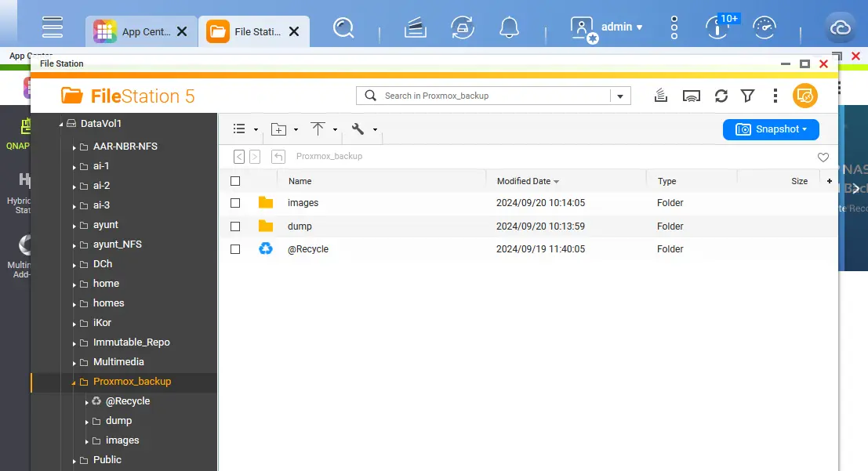The height and width of the screenshot is (471, 868).
Task: Select ayunt_NFS folder in tree
Action: [x=118, y=245]
